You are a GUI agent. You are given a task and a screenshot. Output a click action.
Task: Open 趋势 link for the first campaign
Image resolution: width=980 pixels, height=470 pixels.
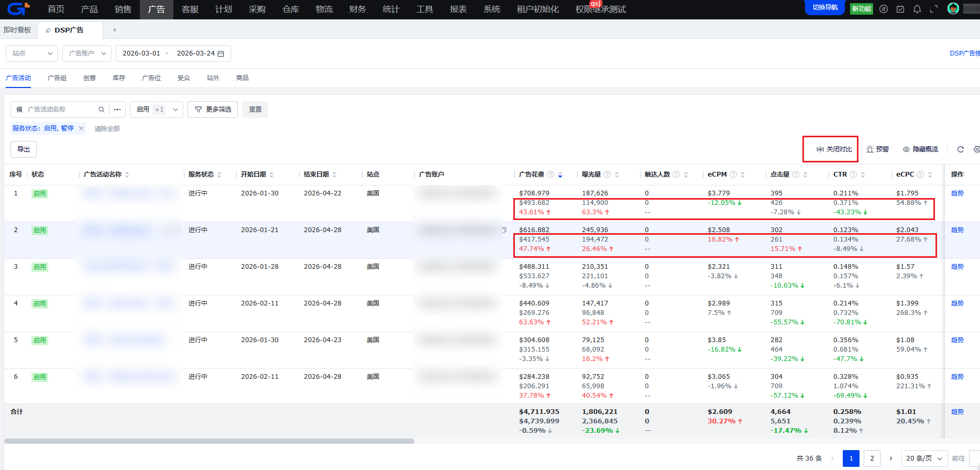(957, 193)
